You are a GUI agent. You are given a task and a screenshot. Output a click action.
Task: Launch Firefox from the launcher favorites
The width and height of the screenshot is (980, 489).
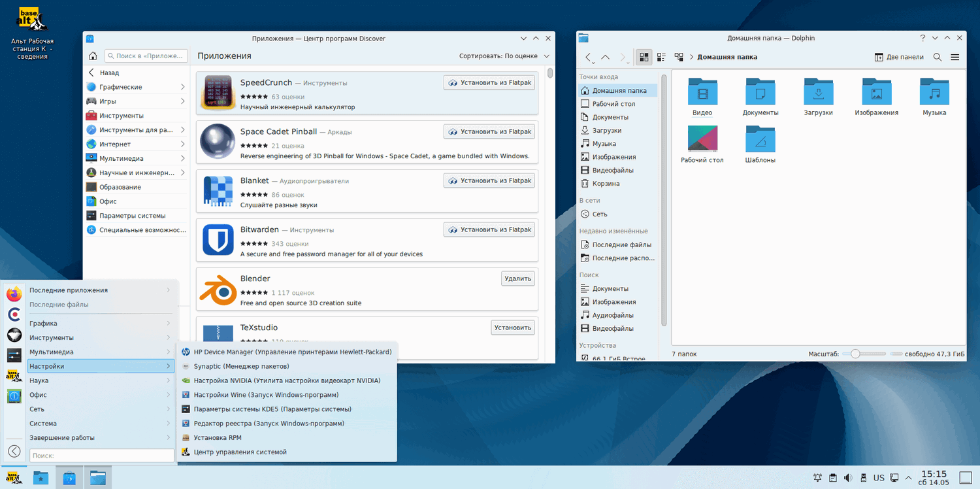point(14,294)
